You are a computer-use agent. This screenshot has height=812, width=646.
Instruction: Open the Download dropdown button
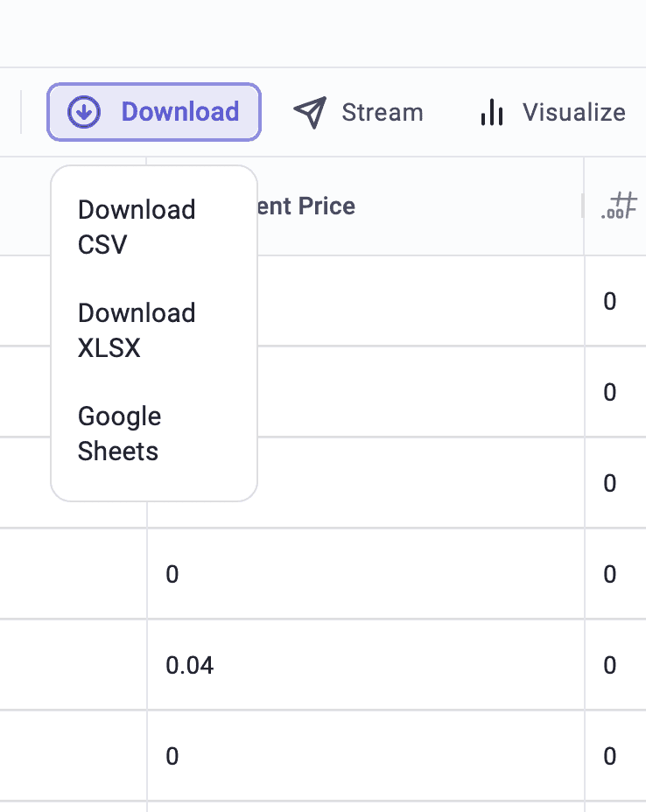point(154,112)
